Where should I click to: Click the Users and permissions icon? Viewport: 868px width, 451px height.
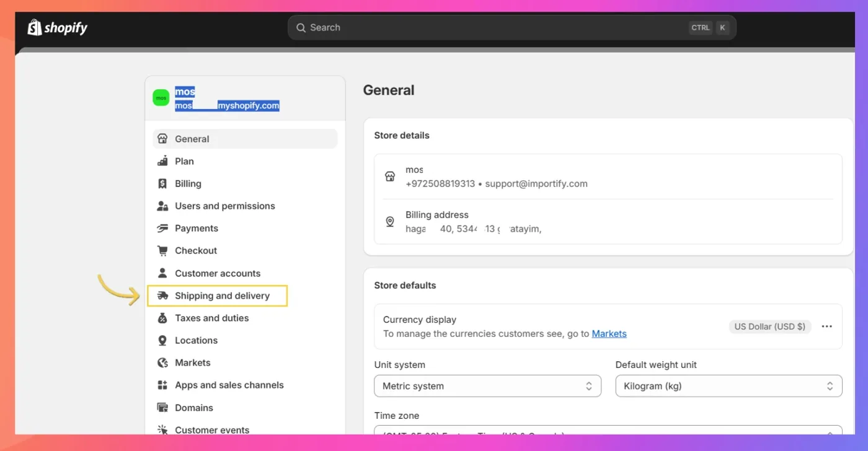click(x=162, y=206)
